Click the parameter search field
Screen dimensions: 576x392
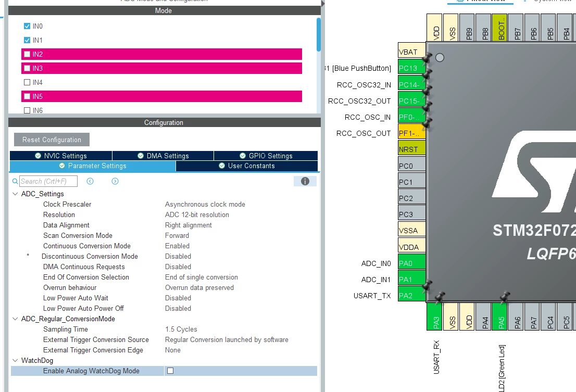[x=48, y=181]
